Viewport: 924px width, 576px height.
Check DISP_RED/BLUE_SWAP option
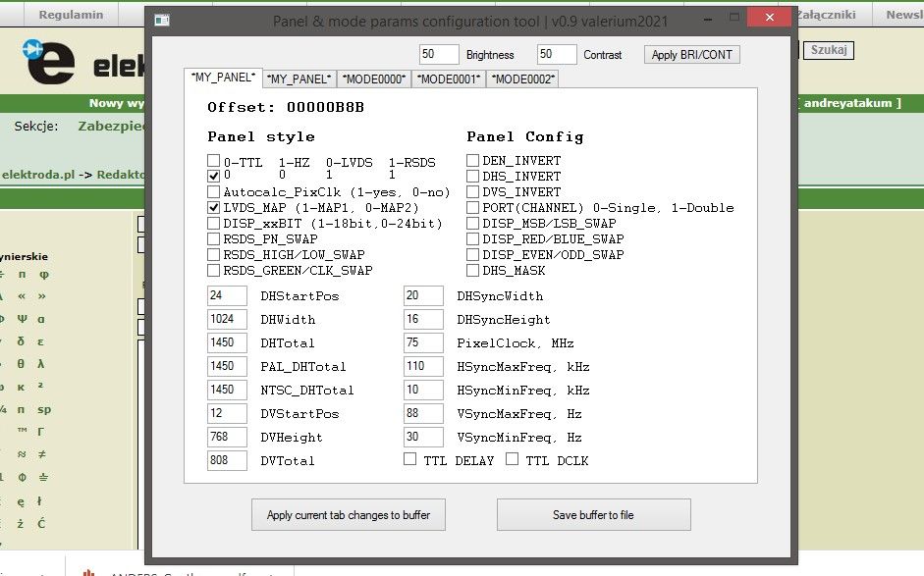[472, 238]
